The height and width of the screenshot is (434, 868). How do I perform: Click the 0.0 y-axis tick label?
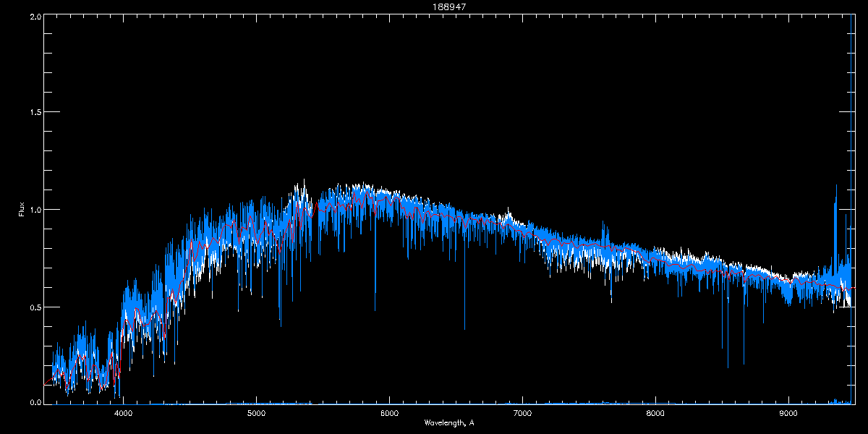coord(34,401)
